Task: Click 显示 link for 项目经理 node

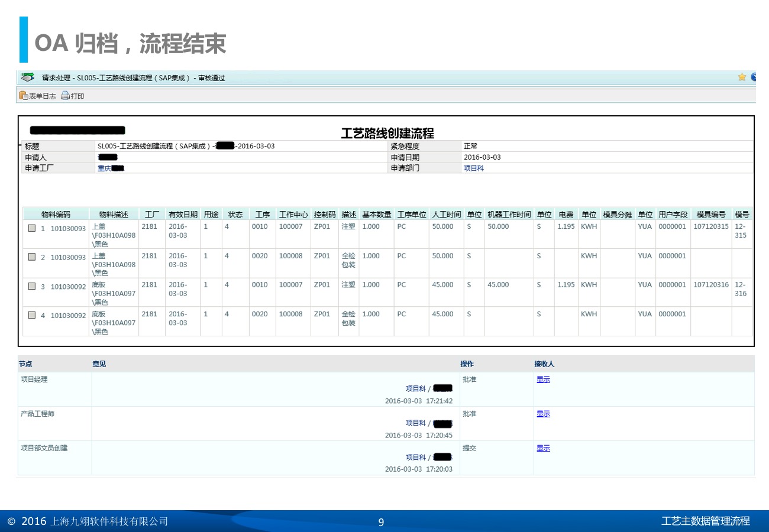Action: click(x=543, y=379)
